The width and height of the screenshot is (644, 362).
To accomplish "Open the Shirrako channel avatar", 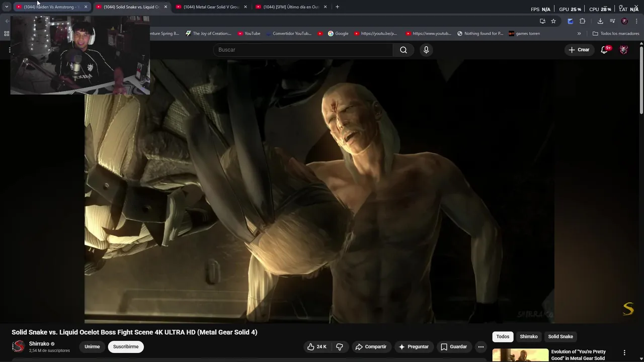I will [18, 346].
